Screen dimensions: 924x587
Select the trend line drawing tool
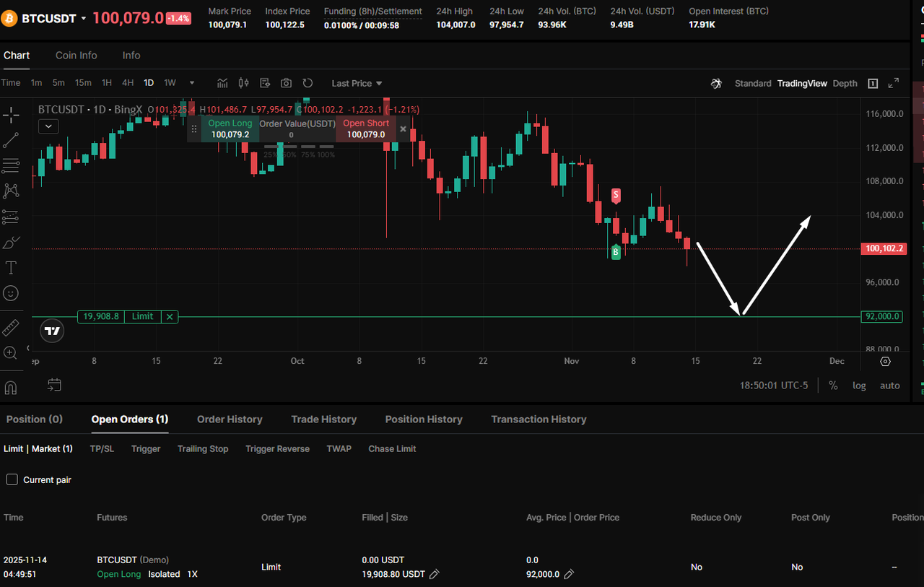(11, 140)
